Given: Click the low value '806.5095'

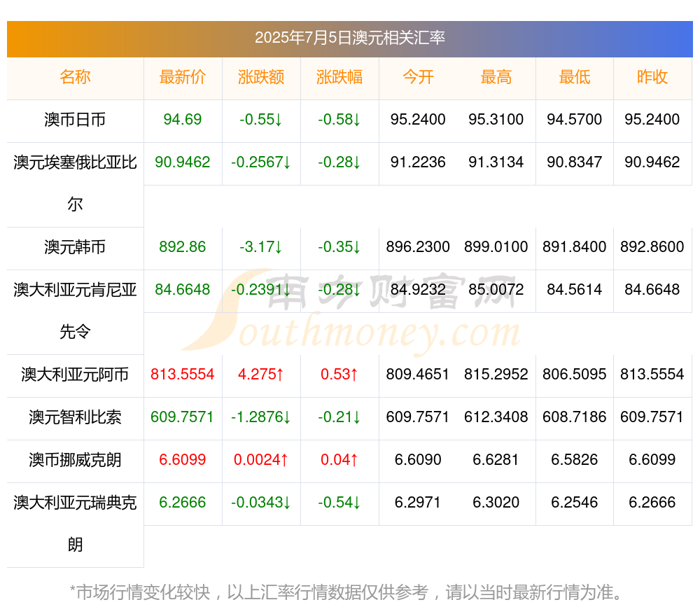Looking at the screenshot, I should [x=575, y=374].
